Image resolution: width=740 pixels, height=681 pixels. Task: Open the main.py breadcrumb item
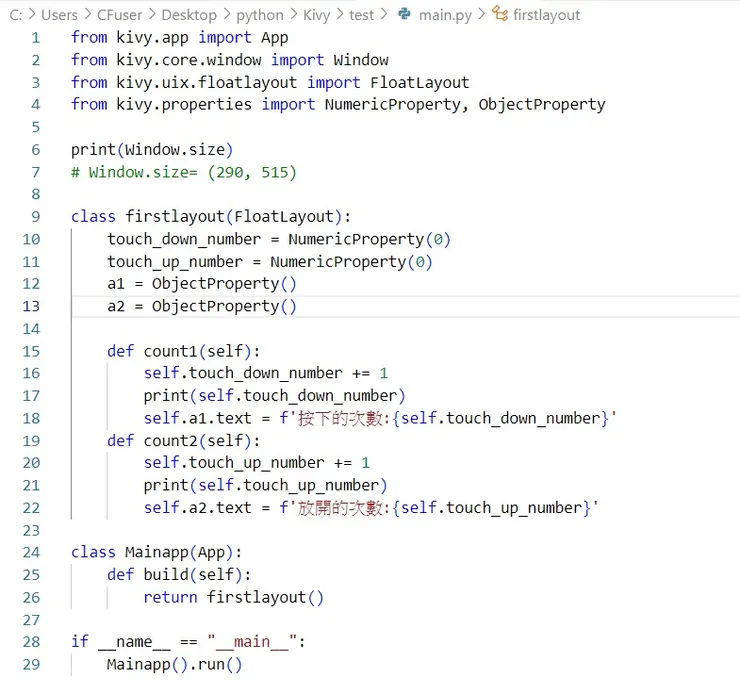click(x=445, y=15)
